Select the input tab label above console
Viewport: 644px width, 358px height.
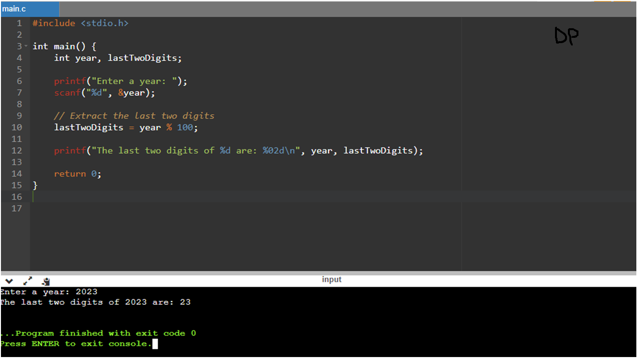click(332, 280)
